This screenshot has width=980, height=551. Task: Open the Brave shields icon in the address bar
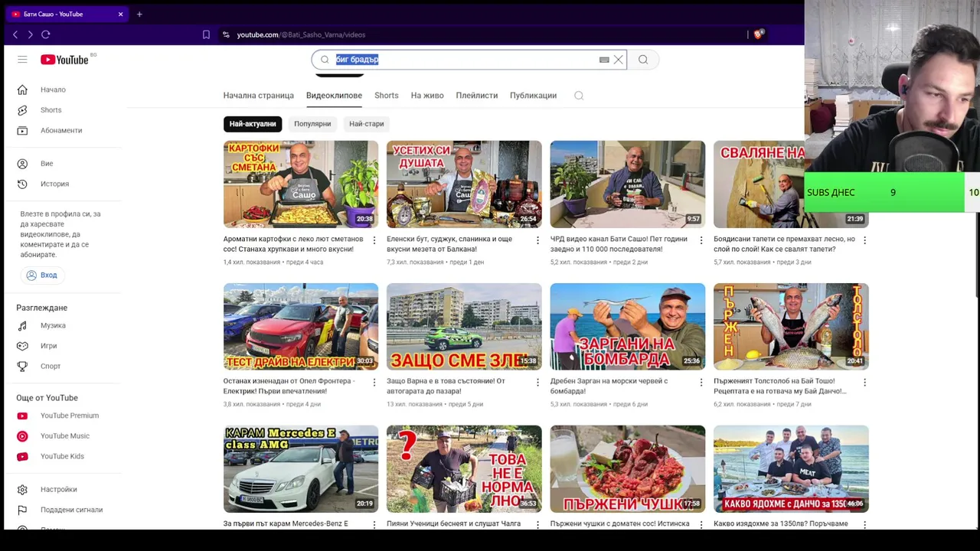758,34
